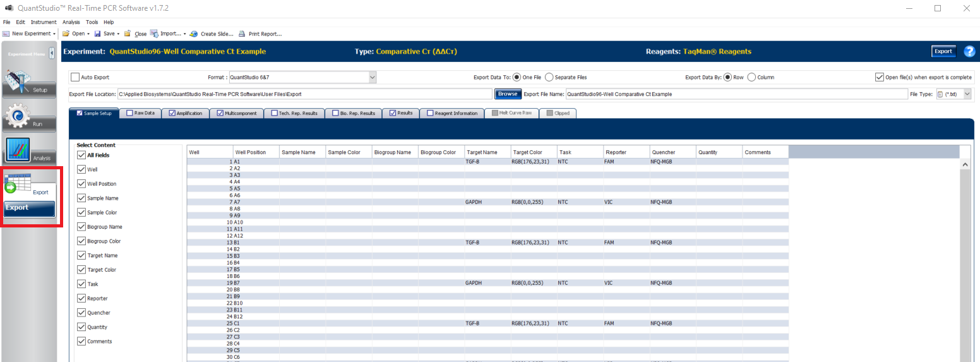Open the Edit menu
Screen dimensions: 980x362
pos(21,22)
